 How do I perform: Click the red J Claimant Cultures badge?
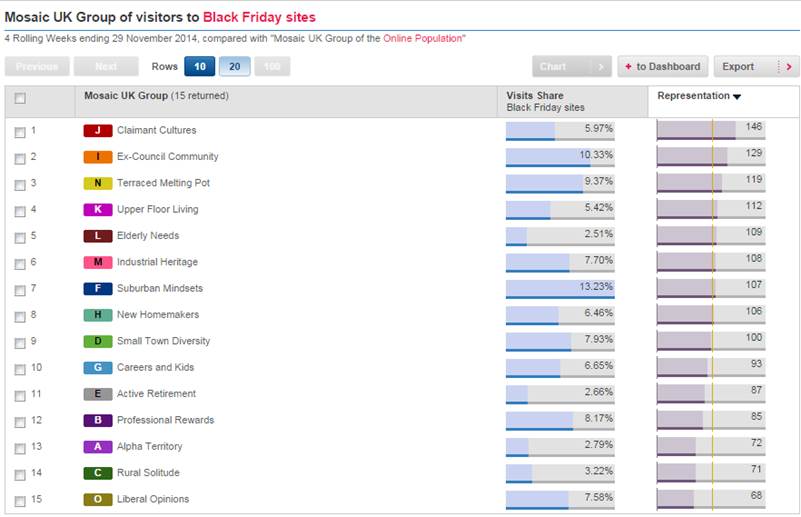coord(98,130)
